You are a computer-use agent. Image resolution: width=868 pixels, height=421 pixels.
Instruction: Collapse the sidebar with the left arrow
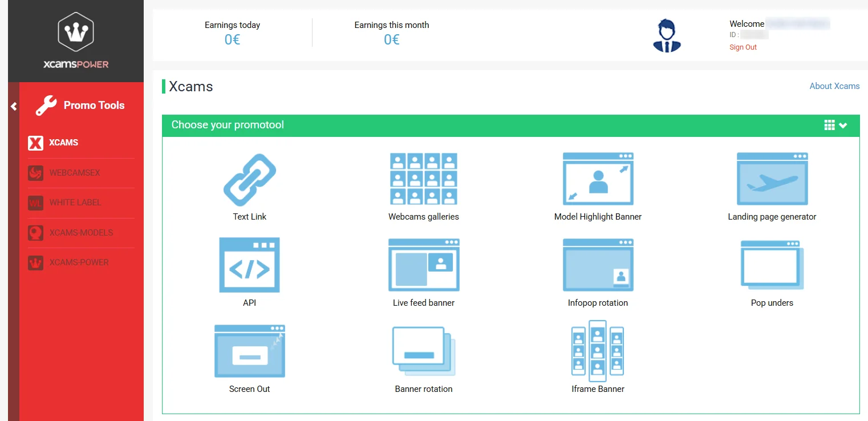14,106
